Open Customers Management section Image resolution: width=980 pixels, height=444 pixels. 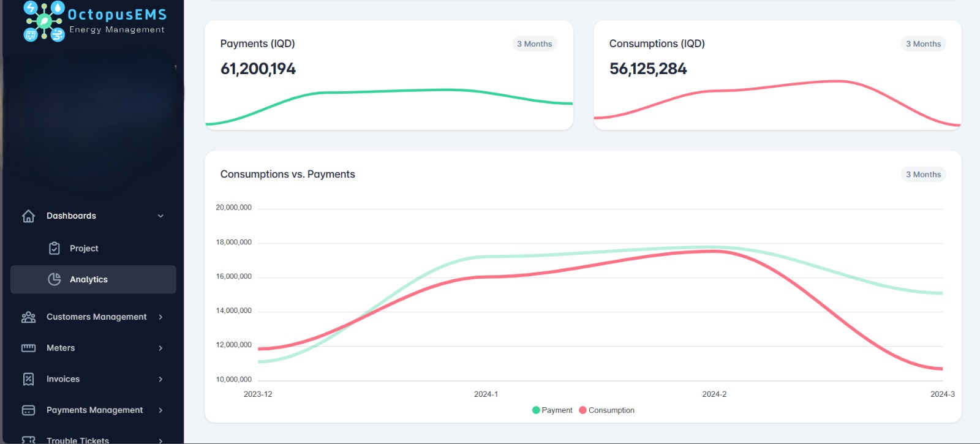(93, 317)
